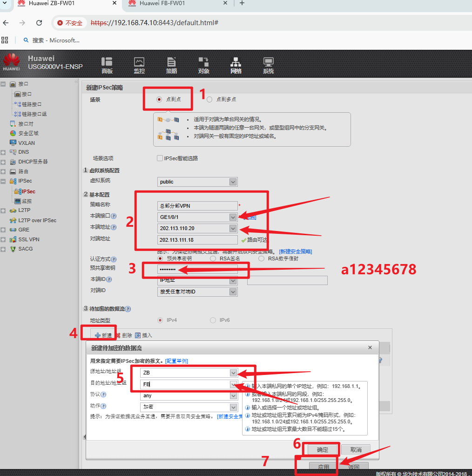
Task: Open the 协议 any dropdown
Action: 233,396
